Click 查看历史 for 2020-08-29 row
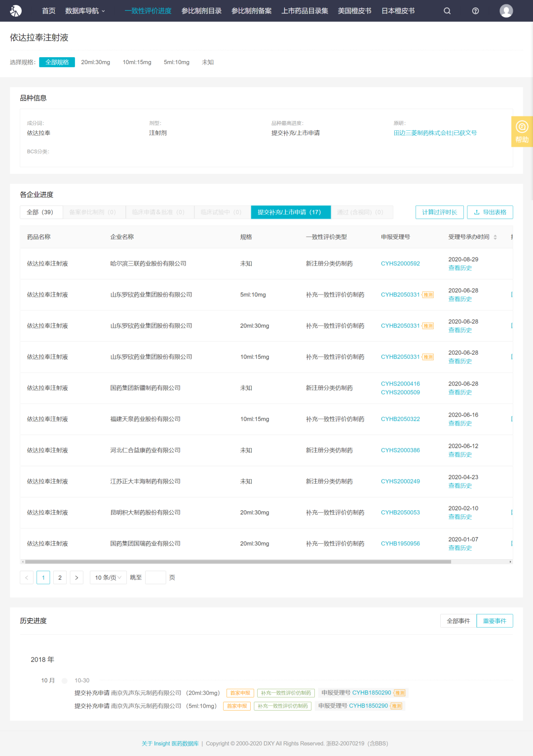This screenshot has width=533, height=756. [460, 268]
